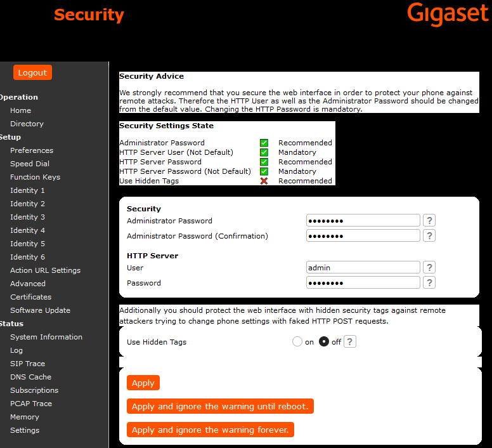Image resolution: width=492 pixels, height=448 pixels.
Task: Click the Gigaset logo
Action: [448, 15]
